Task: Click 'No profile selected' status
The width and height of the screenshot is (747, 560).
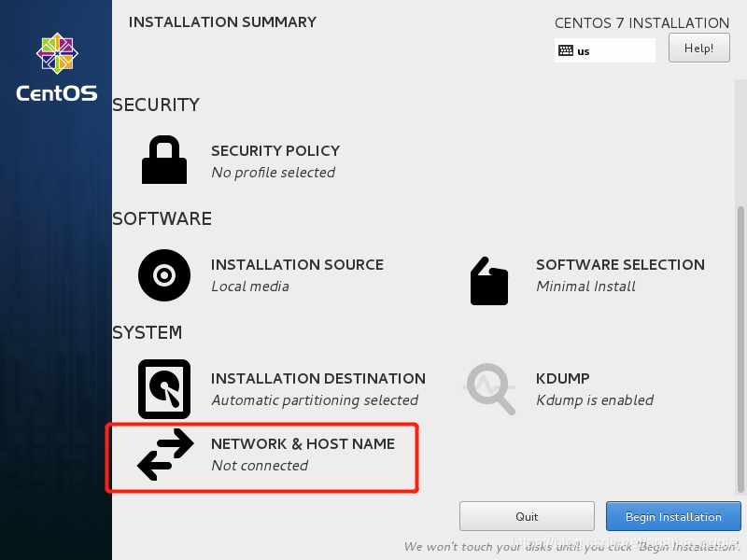Action: 273,173
